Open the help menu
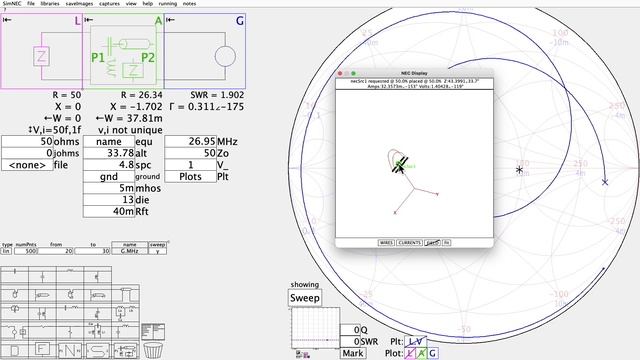The width and height of the screenshot is (640, 360). click(x=147, y=3)
